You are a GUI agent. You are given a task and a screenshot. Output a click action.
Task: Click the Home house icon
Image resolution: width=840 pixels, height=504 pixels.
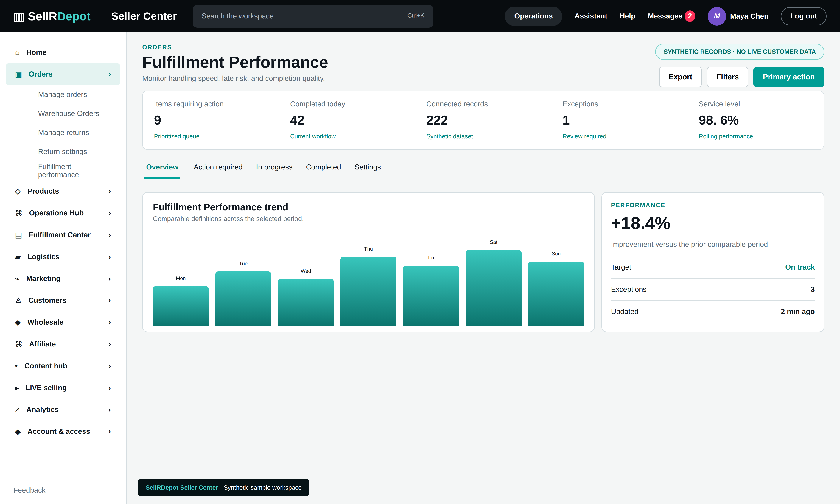(17, 52)
